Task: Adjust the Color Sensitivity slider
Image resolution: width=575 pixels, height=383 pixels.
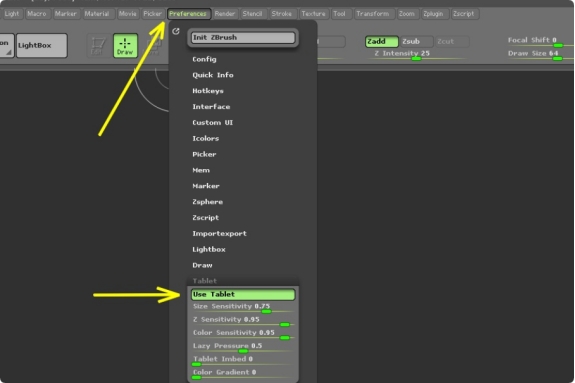Action: [x=243, y=334]
